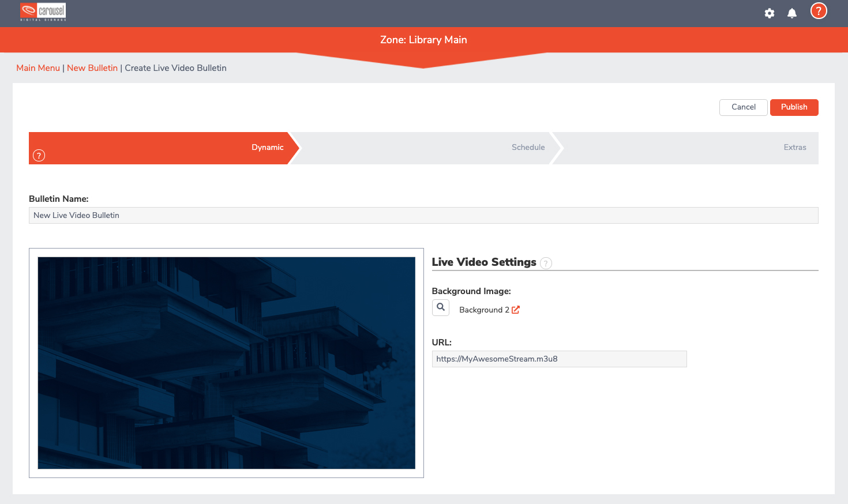Click the Background 2 label text

[484, 310]
